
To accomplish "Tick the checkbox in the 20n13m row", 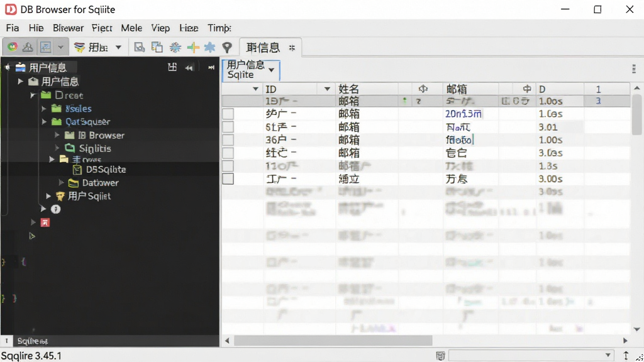I will pos(228,114).
